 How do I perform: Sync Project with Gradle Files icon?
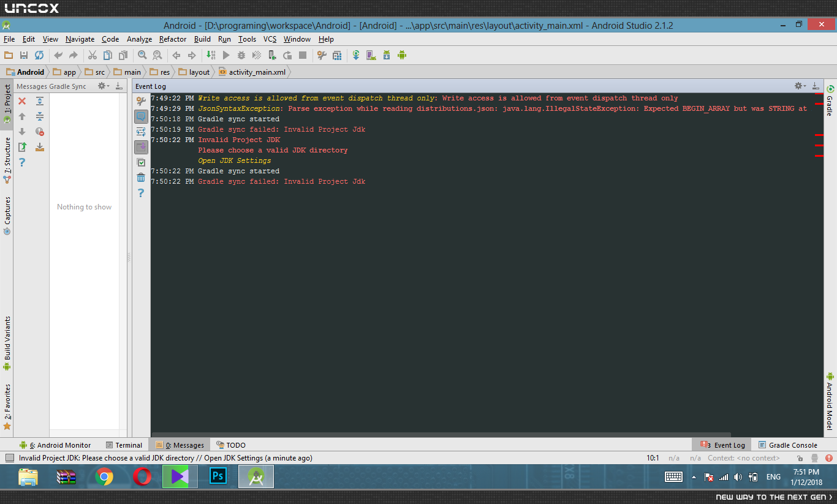click(x=356, y=55)
